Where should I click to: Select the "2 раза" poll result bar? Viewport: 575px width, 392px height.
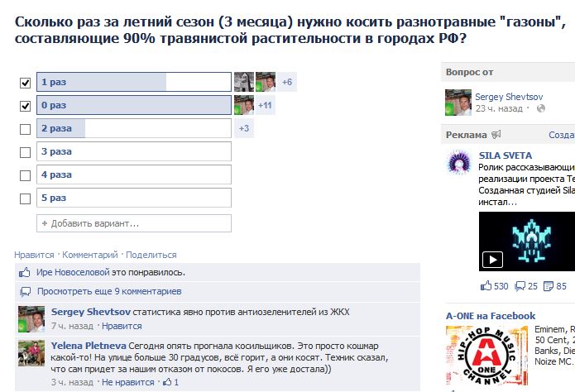pyautogui.click(x=134, y=128)
